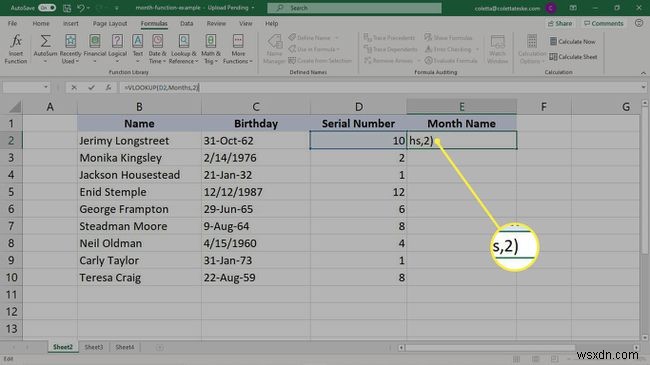650x365 pixels.
Task: Click Evaluate Formula
Action: (451, 61)
